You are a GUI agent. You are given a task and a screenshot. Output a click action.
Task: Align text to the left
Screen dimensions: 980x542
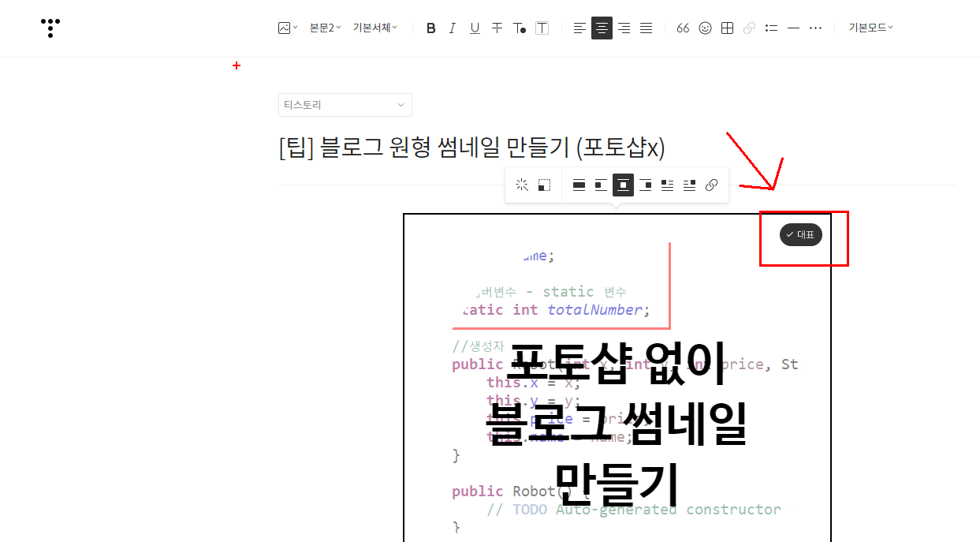(579, 28)
